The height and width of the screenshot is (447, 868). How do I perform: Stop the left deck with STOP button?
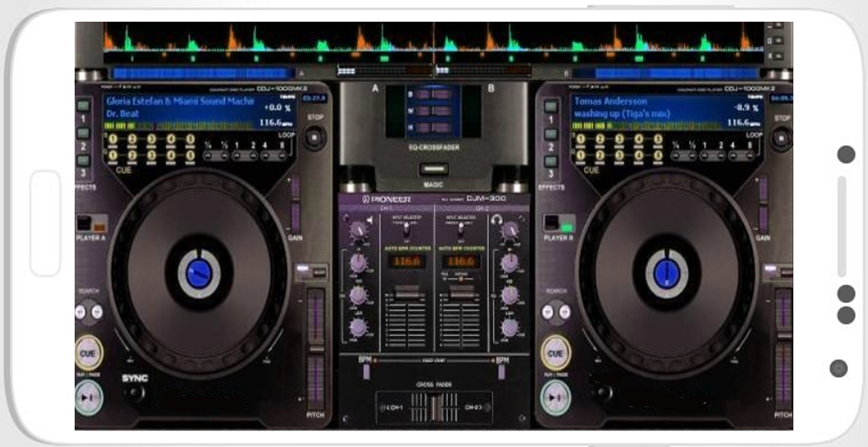pos(315,136)
